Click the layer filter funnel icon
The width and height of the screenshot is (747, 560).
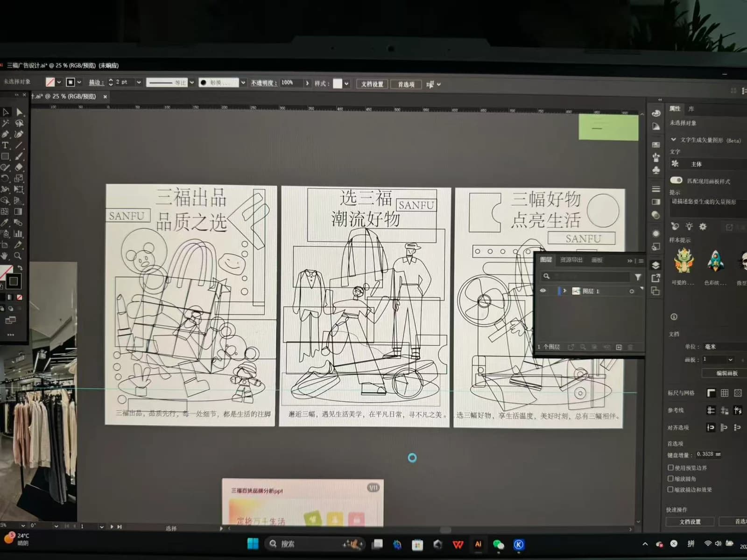[x=638, y=277]
